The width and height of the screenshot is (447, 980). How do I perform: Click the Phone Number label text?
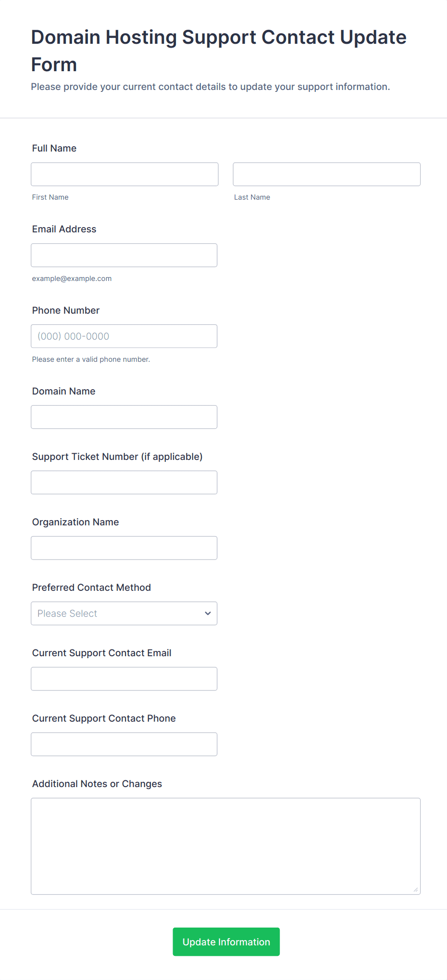tap(66, 310)
